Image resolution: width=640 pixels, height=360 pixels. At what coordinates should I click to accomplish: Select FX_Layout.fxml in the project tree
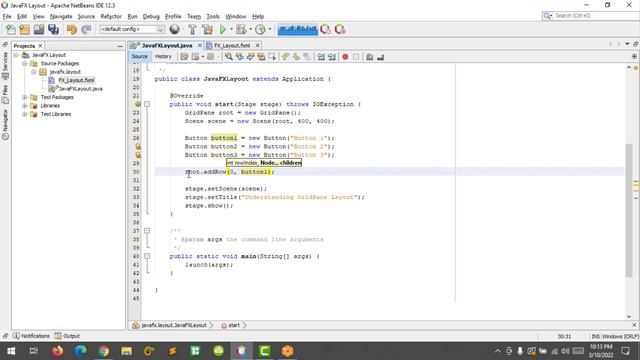[76, 80]
